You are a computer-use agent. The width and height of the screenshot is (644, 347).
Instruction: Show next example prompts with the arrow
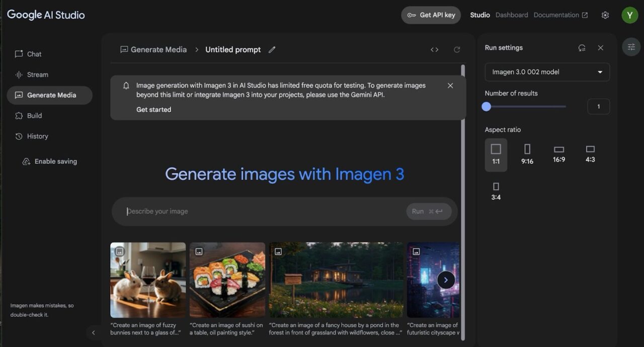[x=446, y=280]
